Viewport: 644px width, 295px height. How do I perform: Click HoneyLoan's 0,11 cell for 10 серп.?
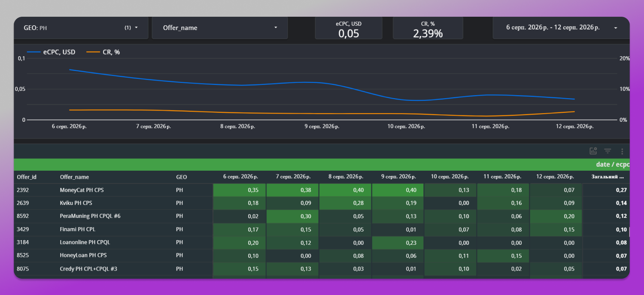point(450,256)
